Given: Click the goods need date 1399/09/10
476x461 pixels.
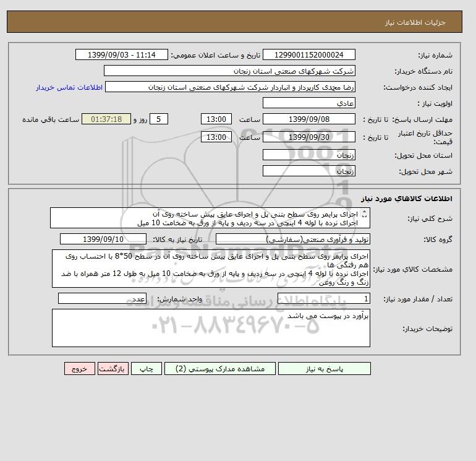Looking at the screenshot, I should [103, 239].
